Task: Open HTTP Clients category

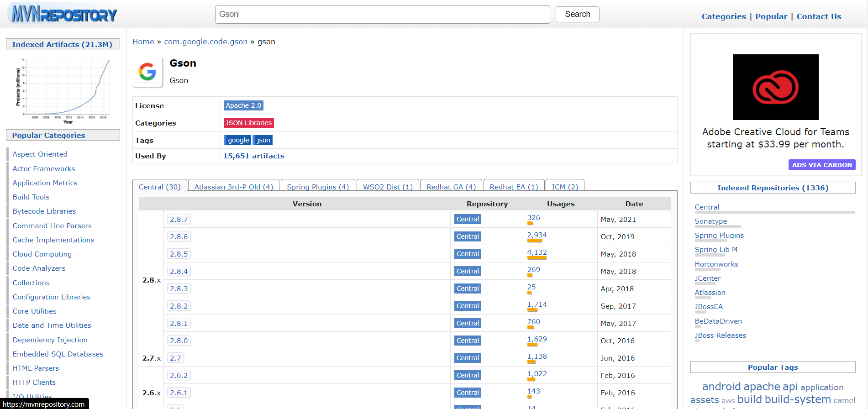Action: coord(34,382)
